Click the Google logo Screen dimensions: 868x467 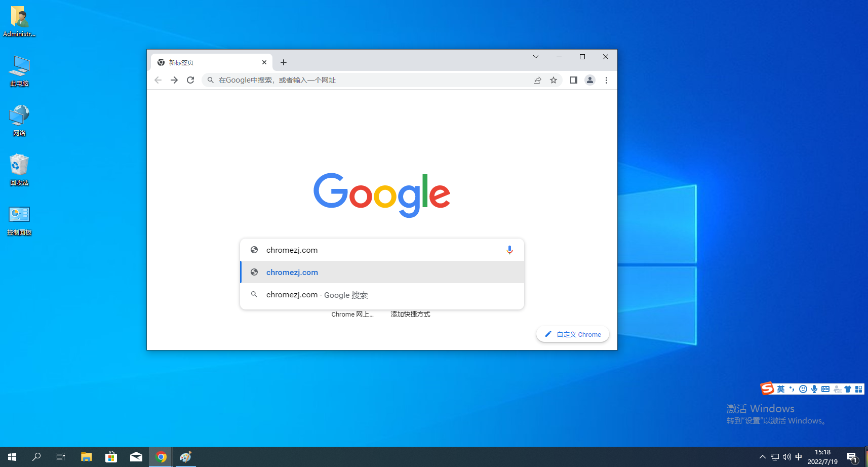[x=382, y=195]
